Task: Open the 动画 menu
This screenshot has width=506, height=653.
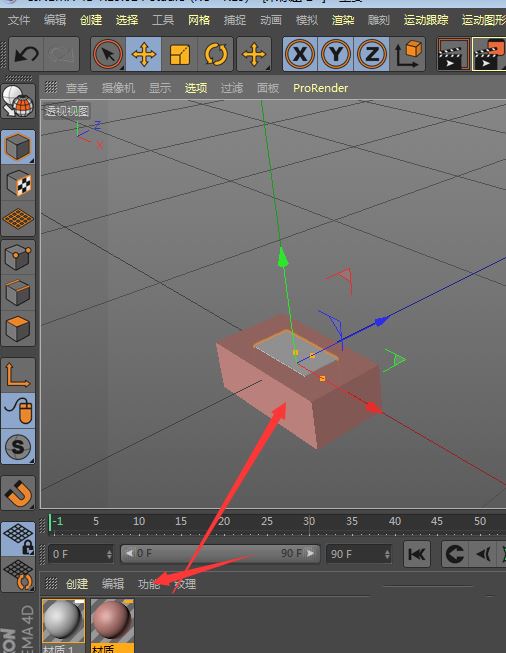Action: point(271,20)
